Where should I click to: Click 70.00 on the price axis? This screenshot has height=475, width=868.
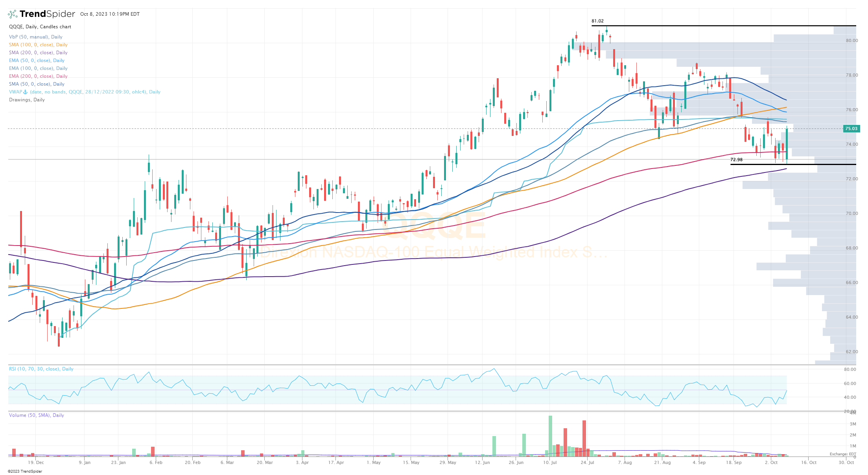pyautogui.click(x=852, y=213)
